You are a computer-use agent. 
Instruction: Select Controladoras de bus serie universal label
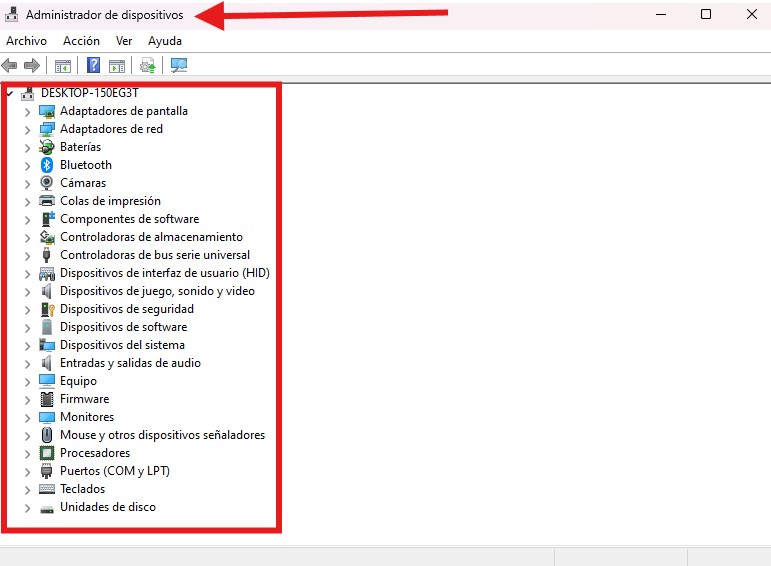(x=155, y=255)
